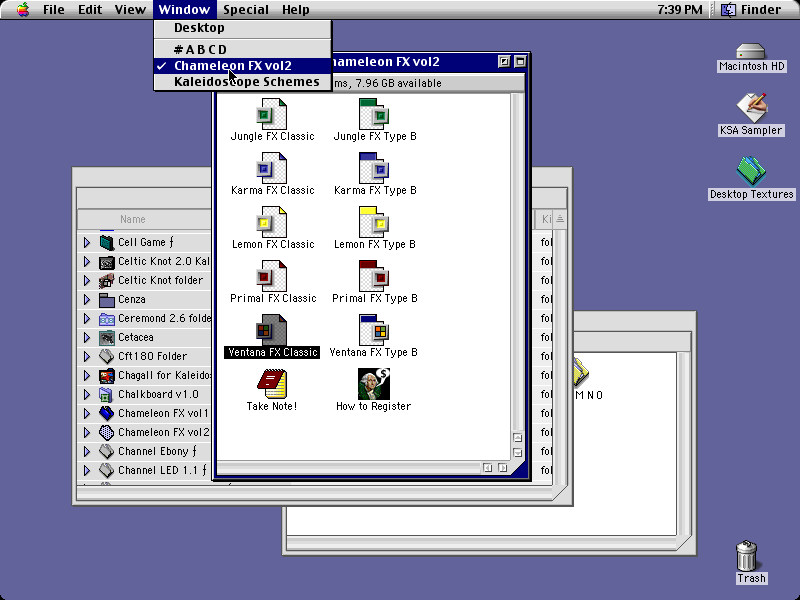800x600 pixels.
Task: Click the scroll up arrow in Chameleon window
Action: [517, 438]
